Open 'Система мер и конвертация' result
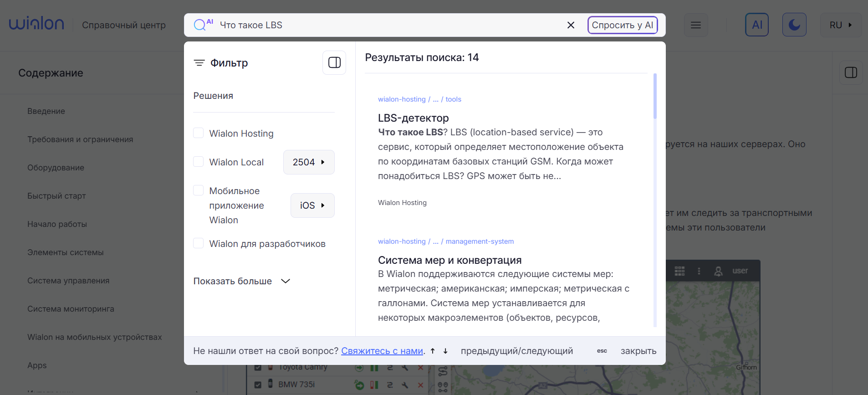This screenshot has width=868, height=395. point(449,260)
